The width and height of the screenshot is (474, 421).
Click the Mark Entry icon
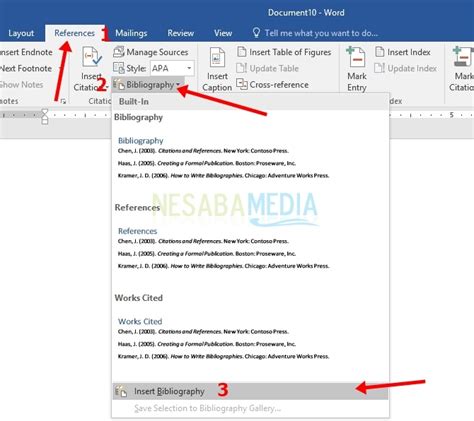pyautogui.click(x=356, y=57)
